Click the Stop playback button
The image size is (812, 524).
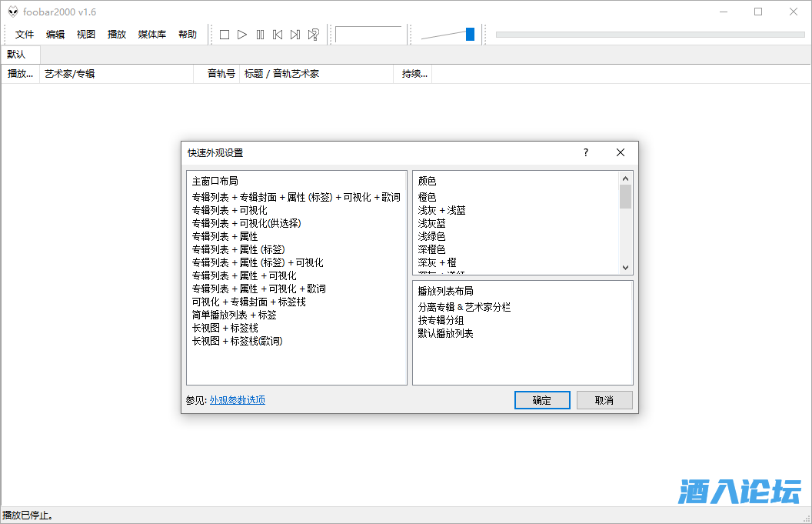click(225, 35)
